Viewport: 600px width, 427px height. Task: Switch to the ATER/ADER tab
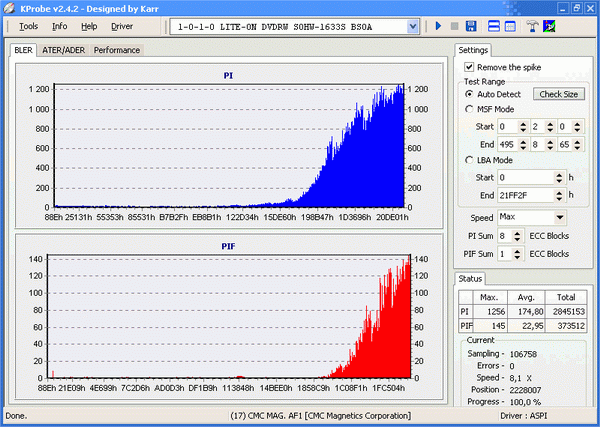(64, 50)
